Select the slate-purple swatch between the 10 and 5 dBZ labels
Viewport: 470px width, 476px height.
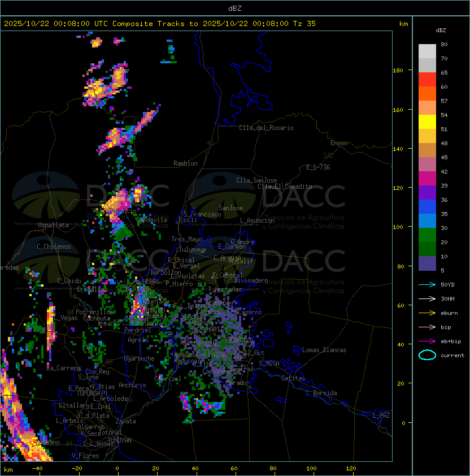click(x=427, y=263)
